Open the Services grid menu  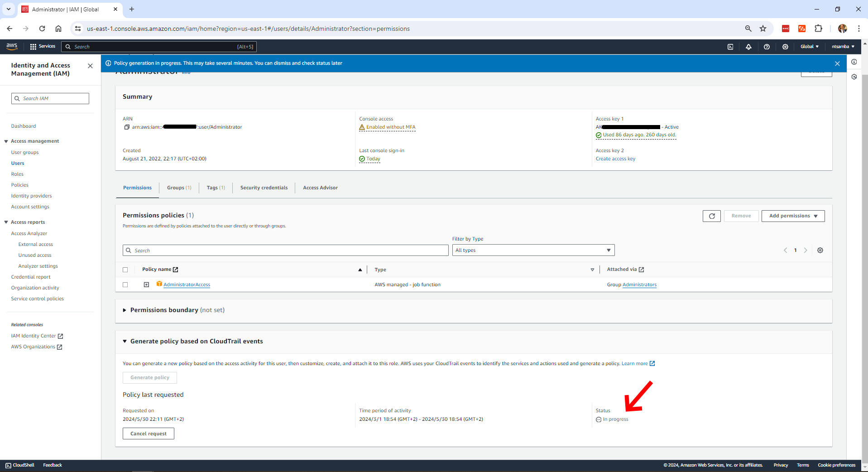click(x=42, y=47)
